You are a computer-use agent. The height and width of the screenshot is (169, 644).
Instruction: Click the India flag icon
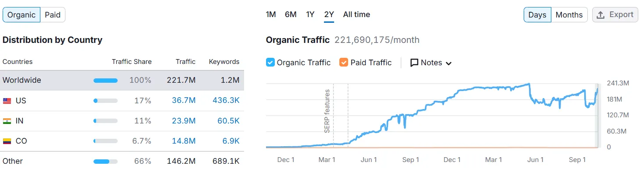point(7,121)
